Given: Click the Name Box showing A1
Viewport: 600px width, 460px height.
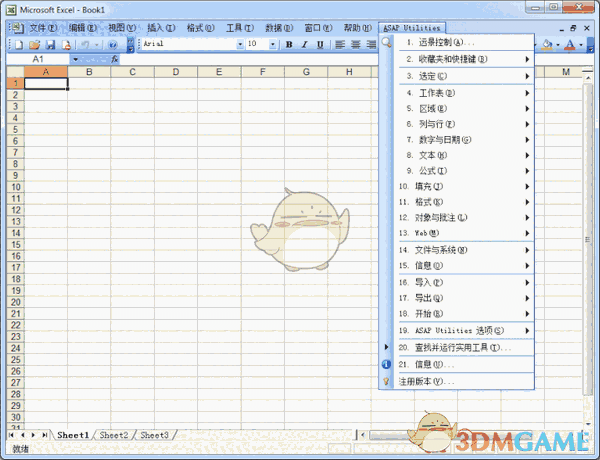Looking at the screenshot, I should pyautogui.click(x=38, y=59).
